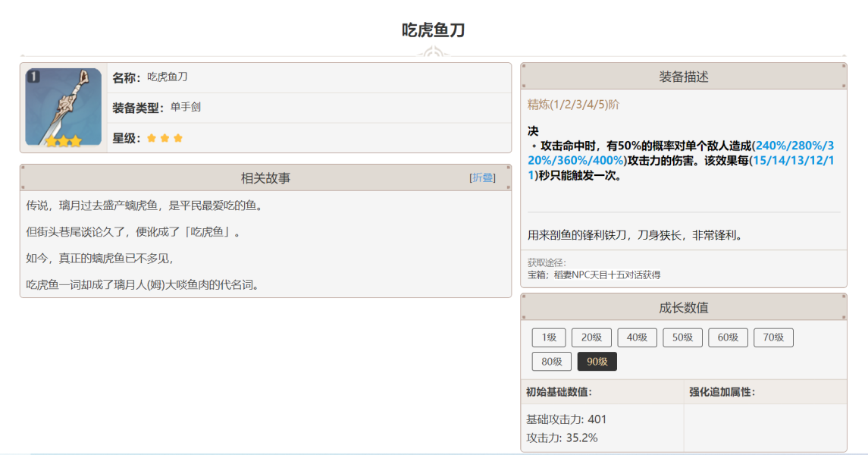Click the 基础攻击力: 401 stat line
The width and height of the screenshot is (868, 455).
(x=566, y=419)
